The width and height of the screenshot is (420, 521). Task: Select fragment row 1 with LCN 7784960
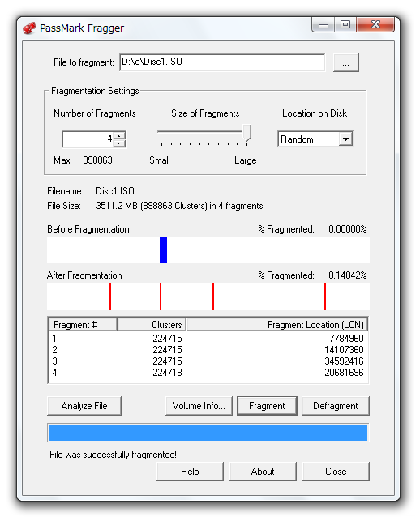(208, 339)
